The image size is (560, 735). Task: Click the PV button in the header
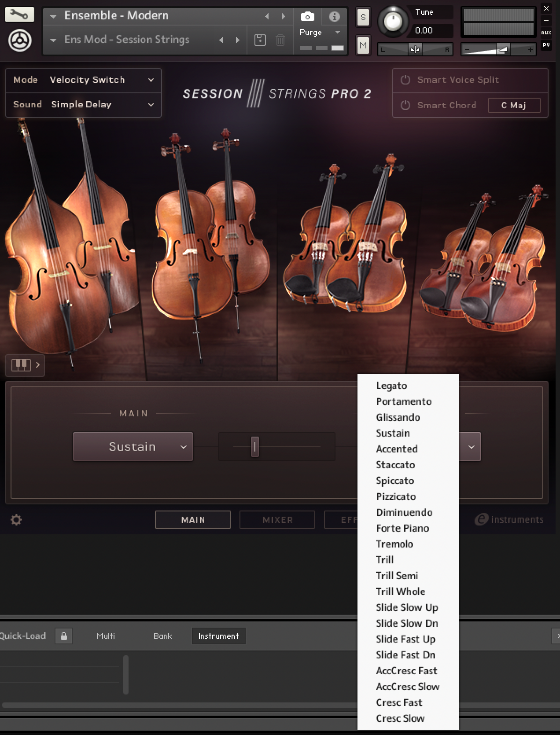[x=546, y=44]
